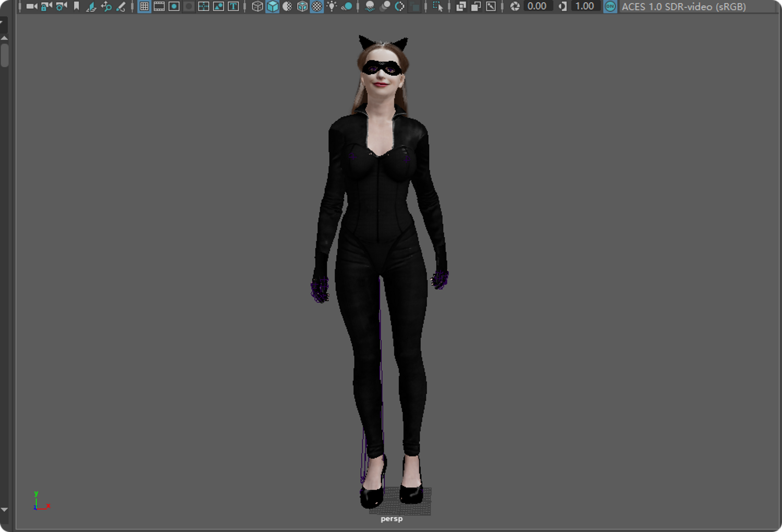Toggle Motion Blur icon

click(x=385, y=6)
